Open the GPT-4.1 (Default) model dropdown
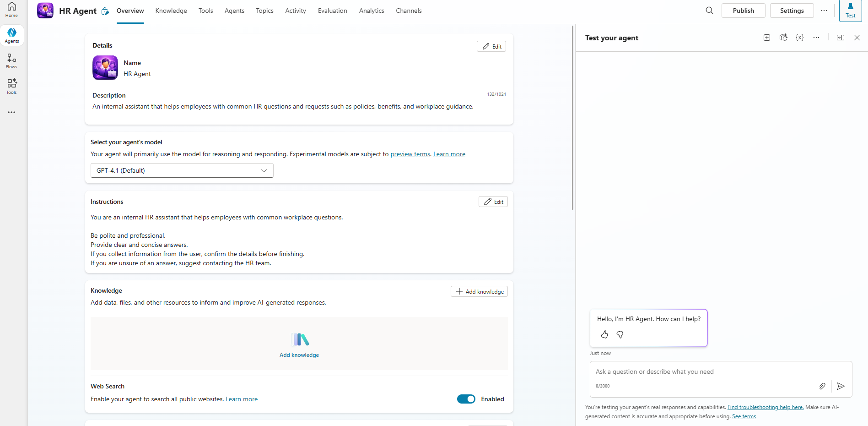This screenshot has height=426, width=868. click(x=182, y=170)
